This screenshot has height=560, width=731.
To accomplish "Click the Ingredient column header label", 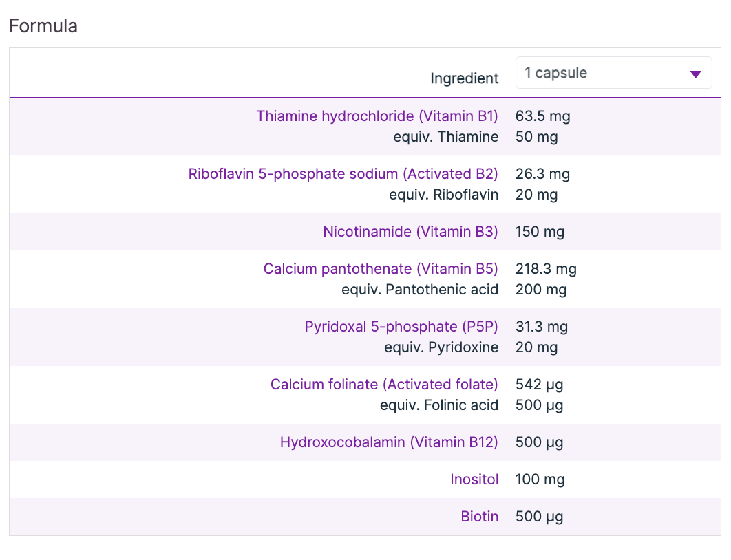I will pyautogui.click(x=464, y=78).
